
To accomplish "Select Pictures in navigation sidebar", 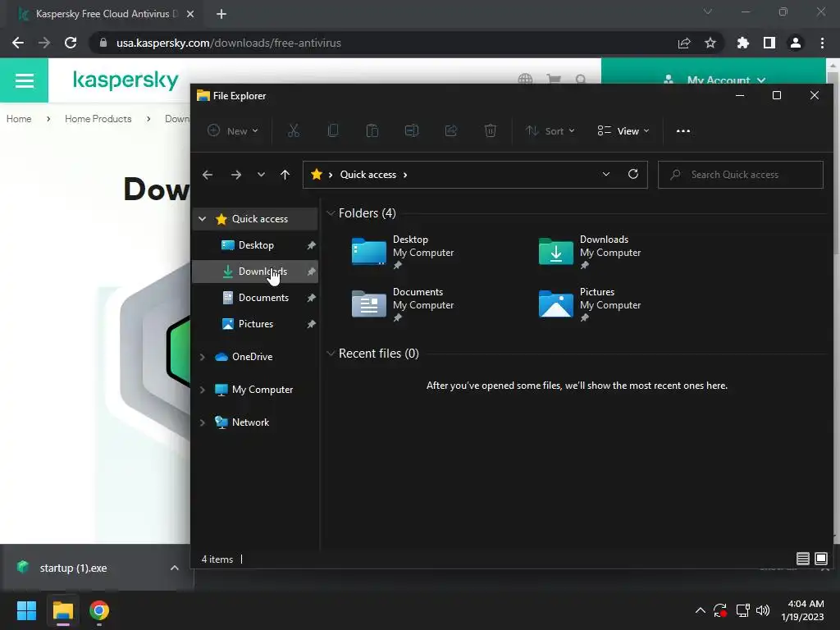I will [255, 324].
